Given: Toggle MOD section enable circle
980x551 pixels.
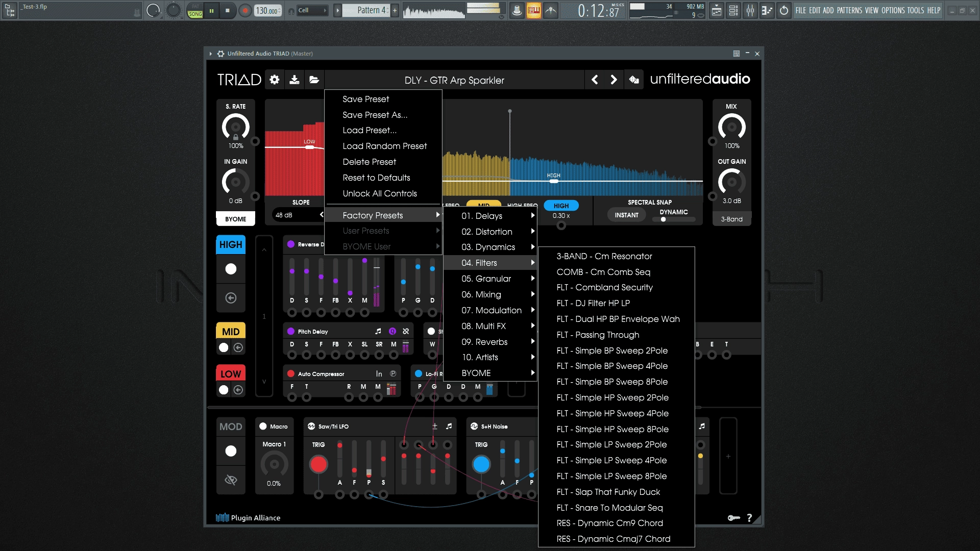Looking at the screenshot, I should [231, 451].
